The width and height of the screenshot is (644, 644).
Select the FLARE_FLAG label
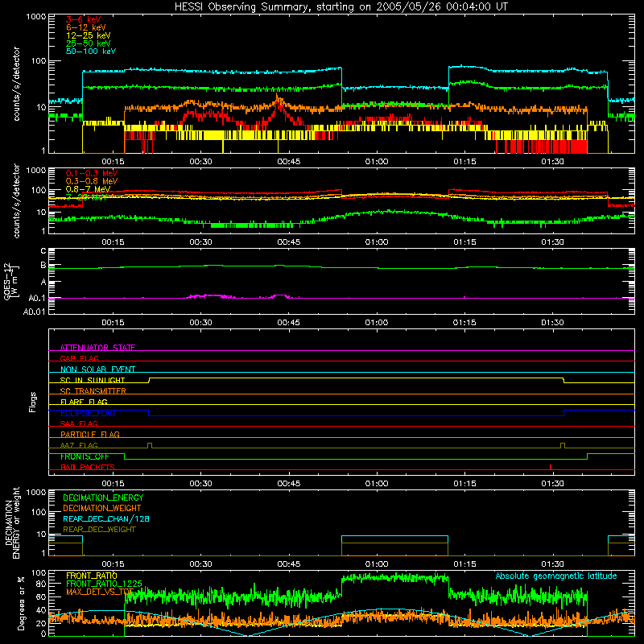click(84, 402)
